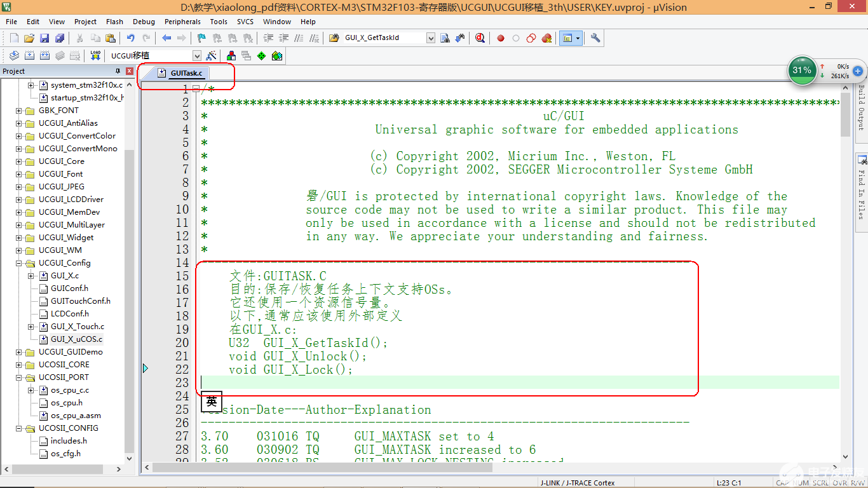868x488 pixels.
Task: Select GUIConf.h in the project tree
Action: [x=69, y=288]
